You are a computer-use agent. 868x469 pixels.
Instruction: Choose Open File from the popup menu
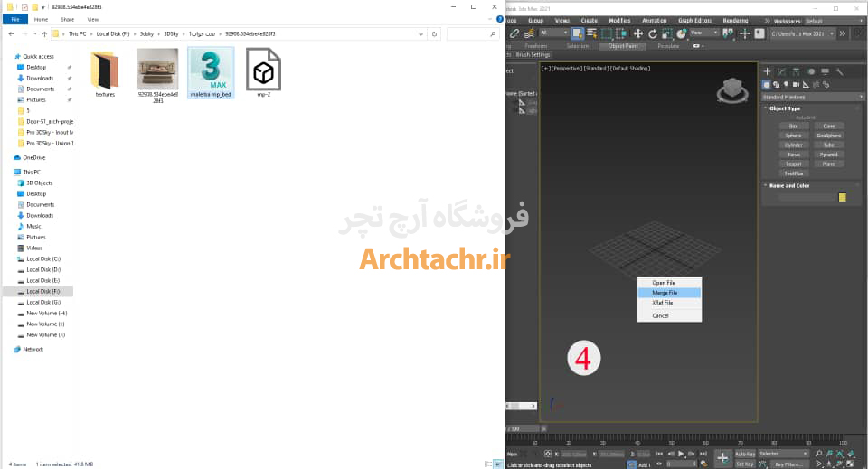(669, 283)
